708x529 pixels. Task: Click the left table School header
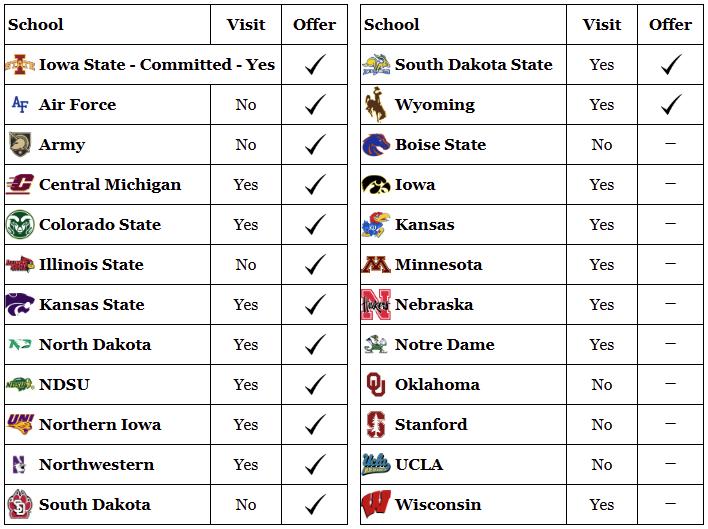(x=36, y=24)
